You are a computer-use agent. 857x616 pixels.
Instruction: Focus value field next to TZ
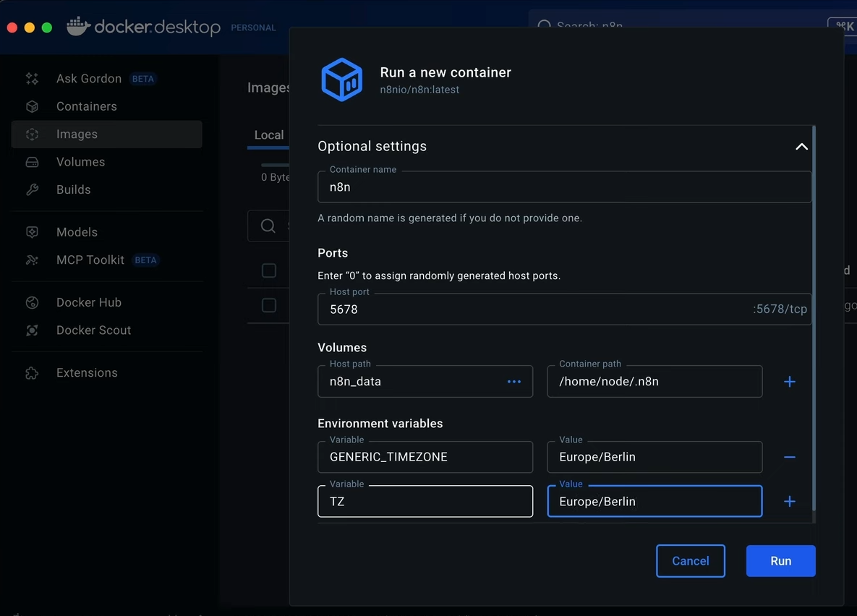click(x=655, y=501)
